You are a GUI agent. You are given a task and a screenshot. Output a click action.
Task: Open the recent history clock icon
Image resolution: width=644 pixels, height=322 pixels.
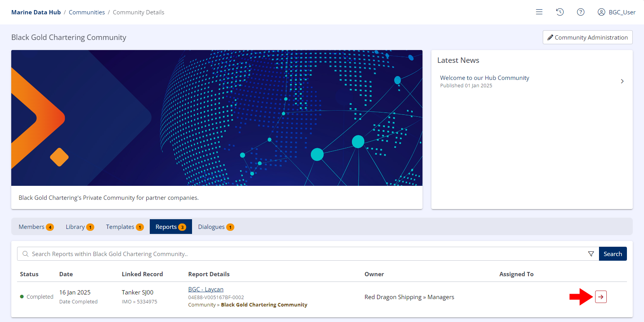559,12
